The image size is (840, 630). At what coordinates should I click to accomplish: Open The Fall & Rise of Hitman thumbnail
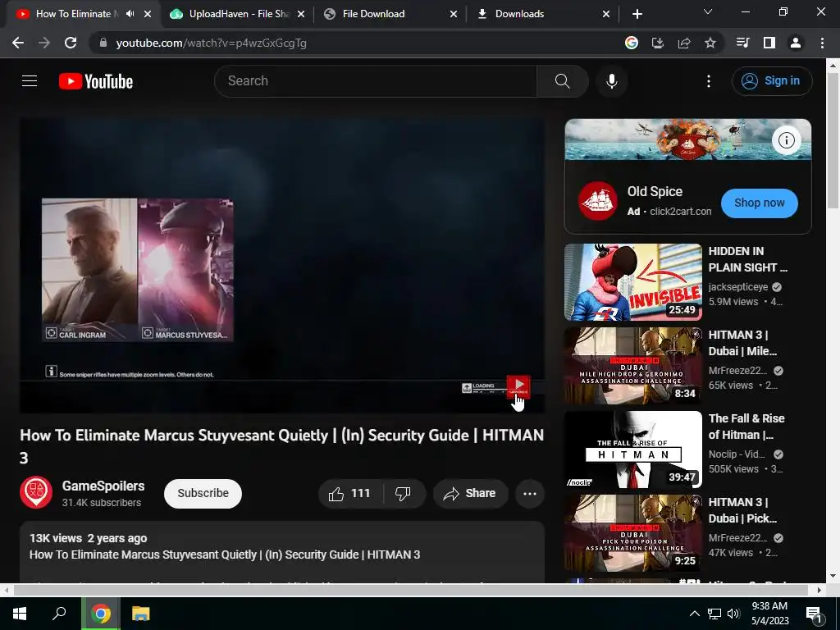(633, 450)
